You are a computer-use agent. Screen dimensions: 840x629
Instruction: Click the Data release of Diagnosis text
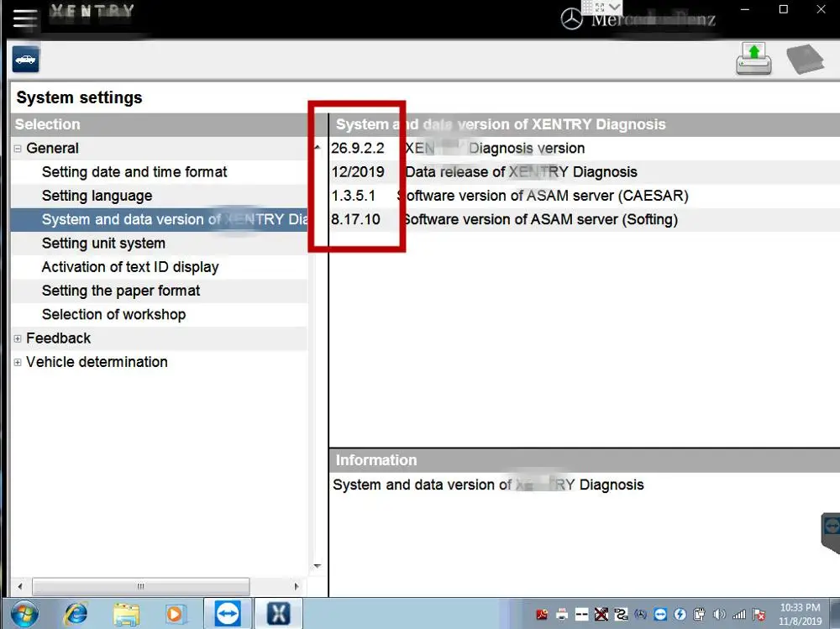(522, 172)
